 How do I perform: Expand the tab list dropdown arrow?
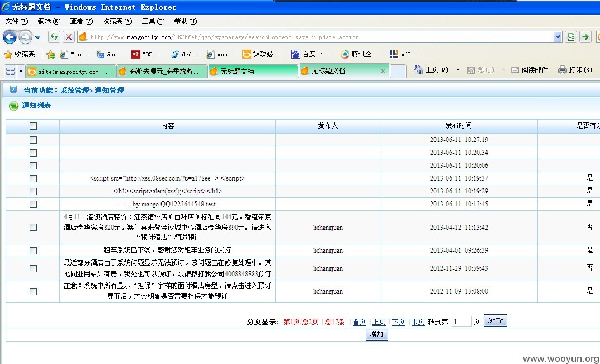pyautogui.click(x=21, y=71)
